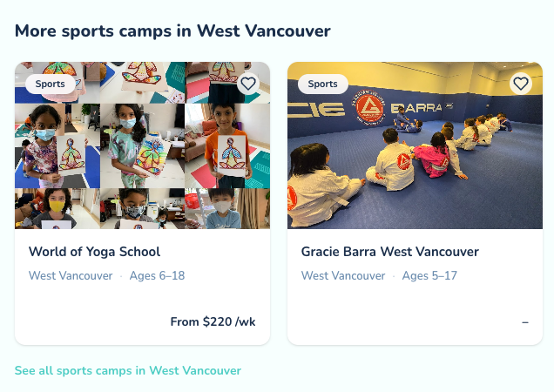Image resolution: width=554 pixels, height=392 pixels.
Task: Click More sports camps in West Vancouver heading
Action: click(x=172, y=31)
